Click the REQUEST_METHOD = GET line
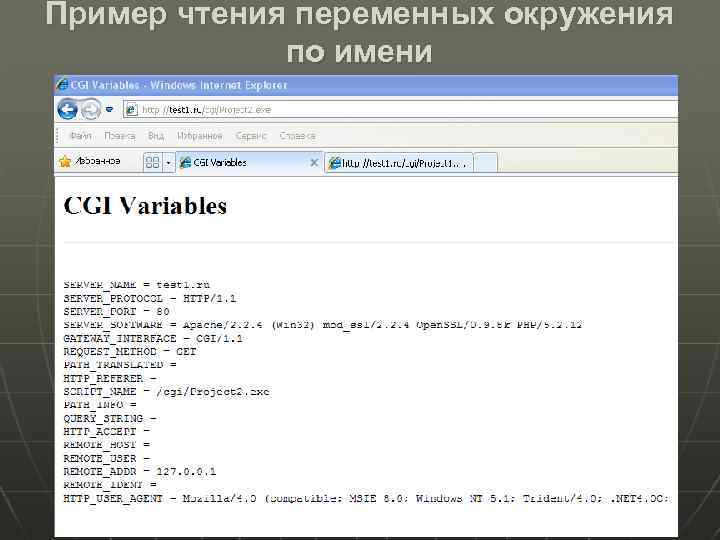This screenshot has height=540, width=720. click(x=130, y=352)
